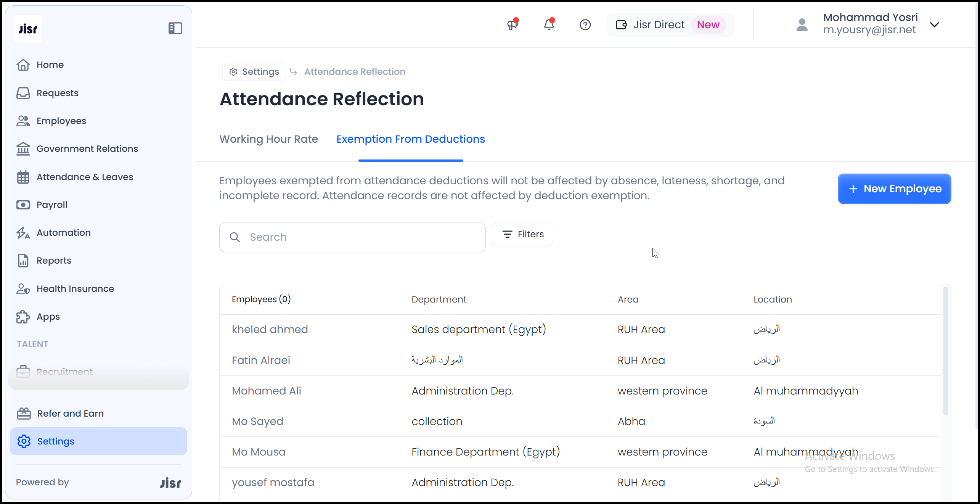Viewport: 980px width, 504px height.
Task: Click Refer and Earn gift icon
Action: [x=24, y=413]
